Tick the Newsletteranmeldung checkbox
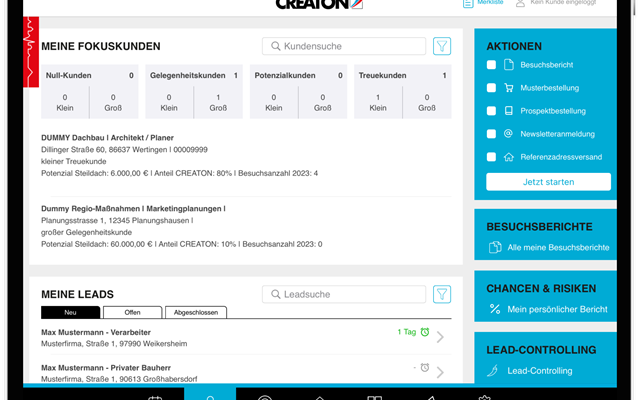640x400 pixels. coord(491,134)
